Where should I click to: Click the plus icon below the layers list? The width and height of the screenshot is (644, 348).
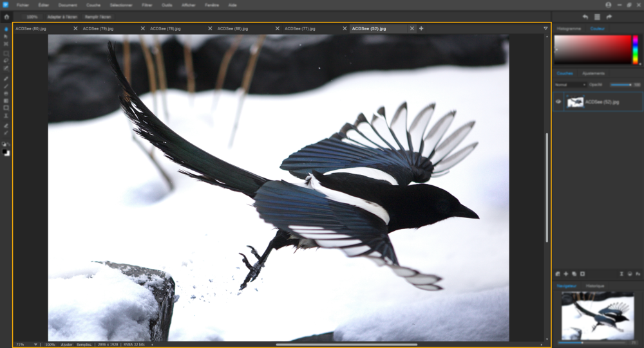pos(565,274)
